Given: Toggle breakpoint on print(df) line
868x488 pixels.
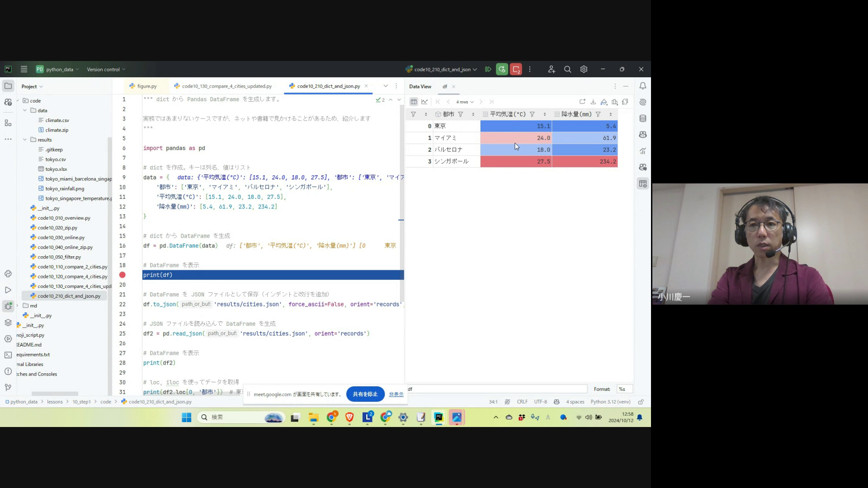Looking at the screenshot, I should coord(123,275).
